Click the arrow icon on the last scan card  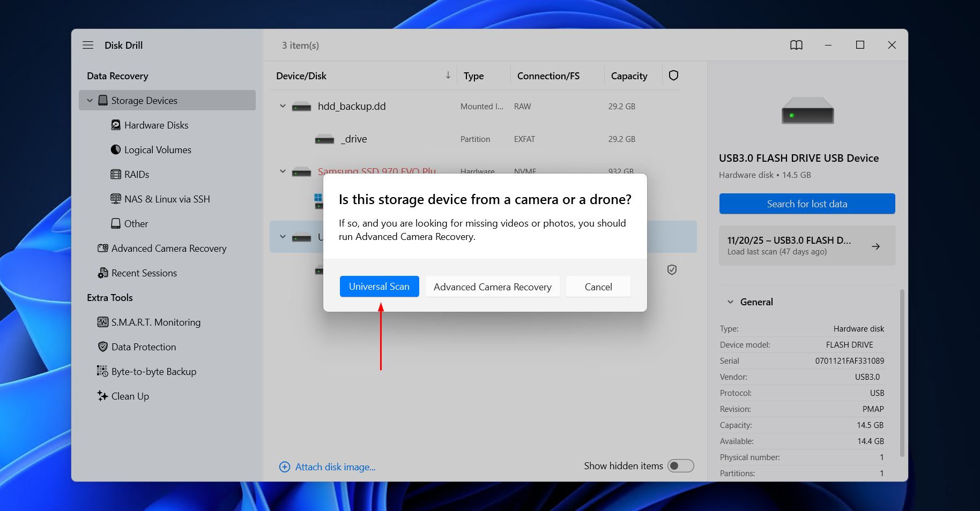(x=876, y=246)
